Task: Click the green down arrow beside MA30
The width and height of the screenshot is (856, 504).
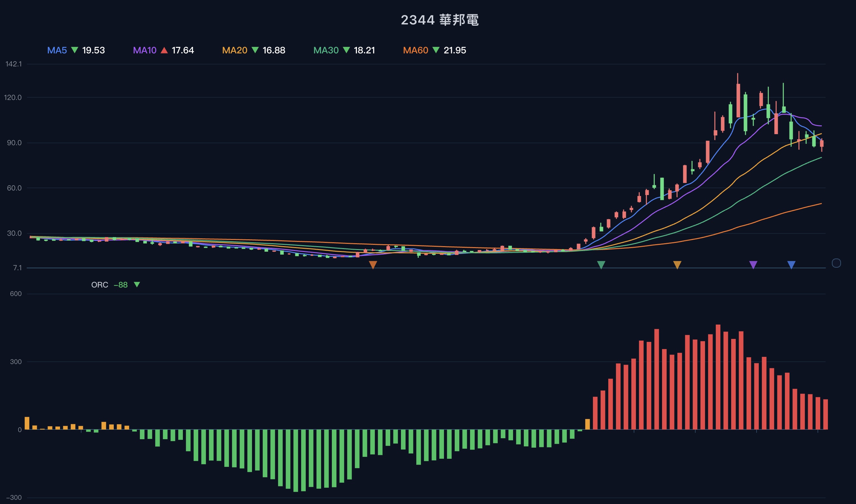Action: tap(347, 50)
